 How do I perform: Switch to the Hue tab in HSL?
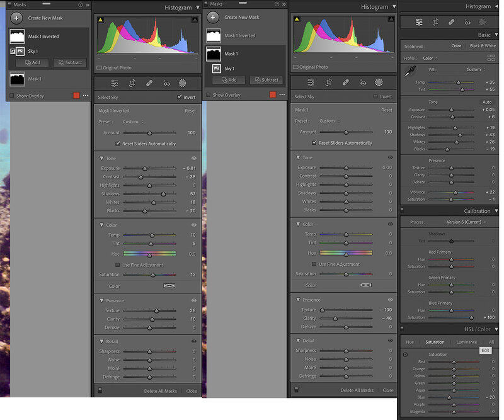(x=409, y=342)
